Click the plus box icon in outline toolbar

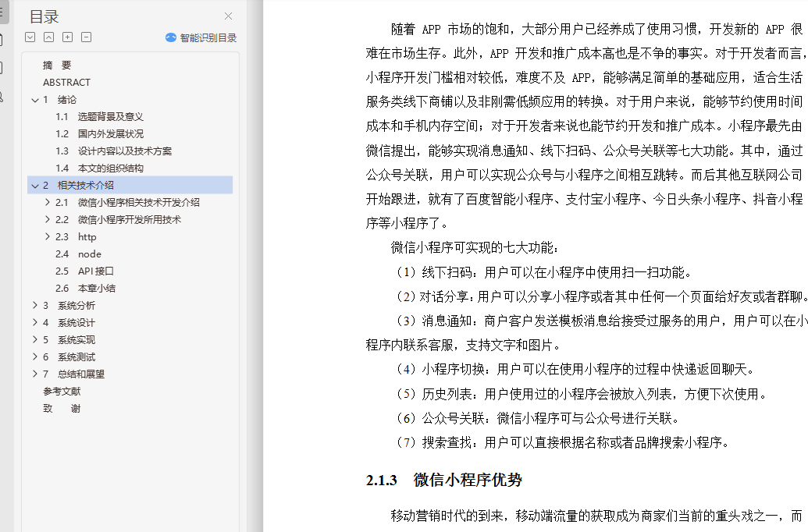67,37
